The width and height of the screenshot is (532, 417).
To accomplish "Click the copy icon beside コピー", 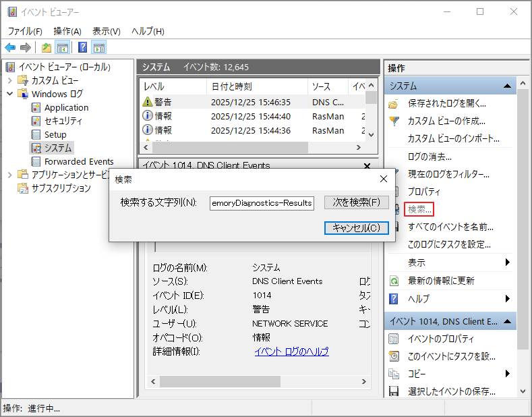I will [x=394, y=374].
